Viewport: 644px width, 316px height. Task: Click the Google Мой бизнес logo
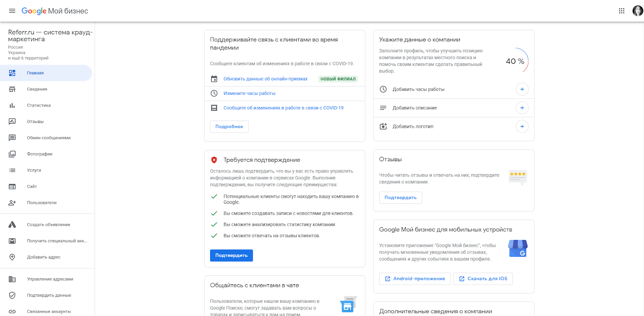tap(55, 11)
